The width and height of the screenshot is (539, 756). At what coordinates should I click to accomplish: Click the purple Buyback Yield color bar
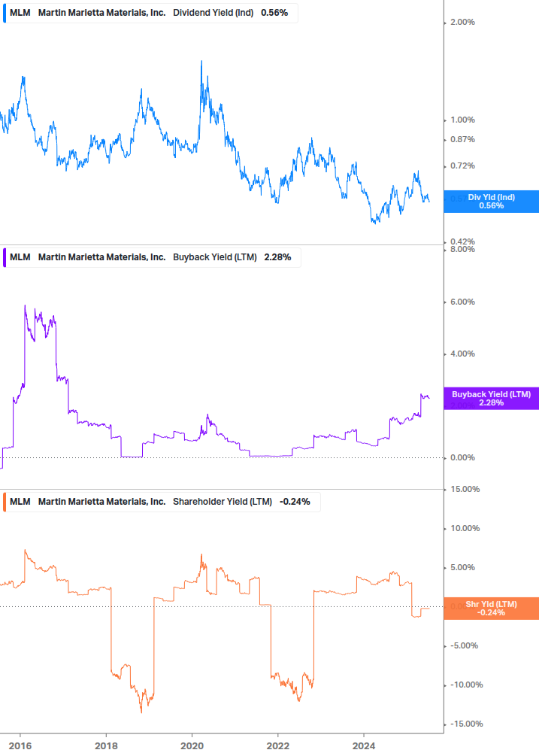pyautogui.click(x=5, y=257)
